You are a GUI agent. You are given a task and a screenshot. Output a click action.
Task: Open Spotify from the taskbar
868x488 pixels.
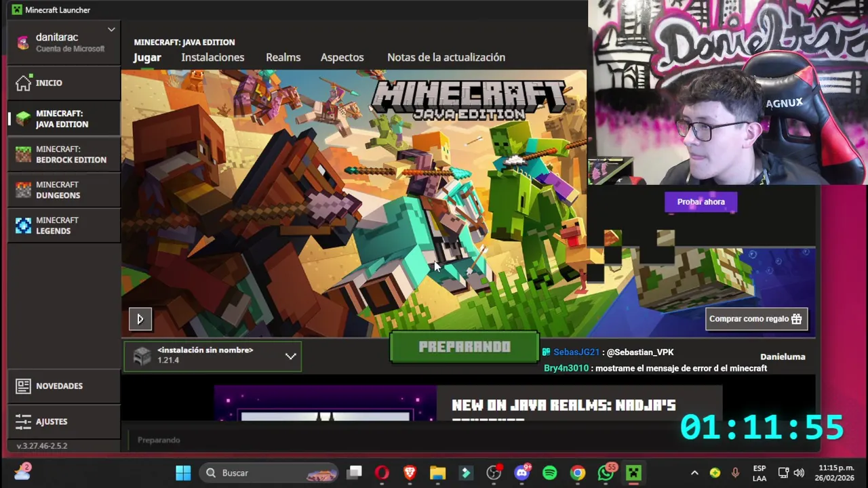pyautogui.click(x=549, y=473)
